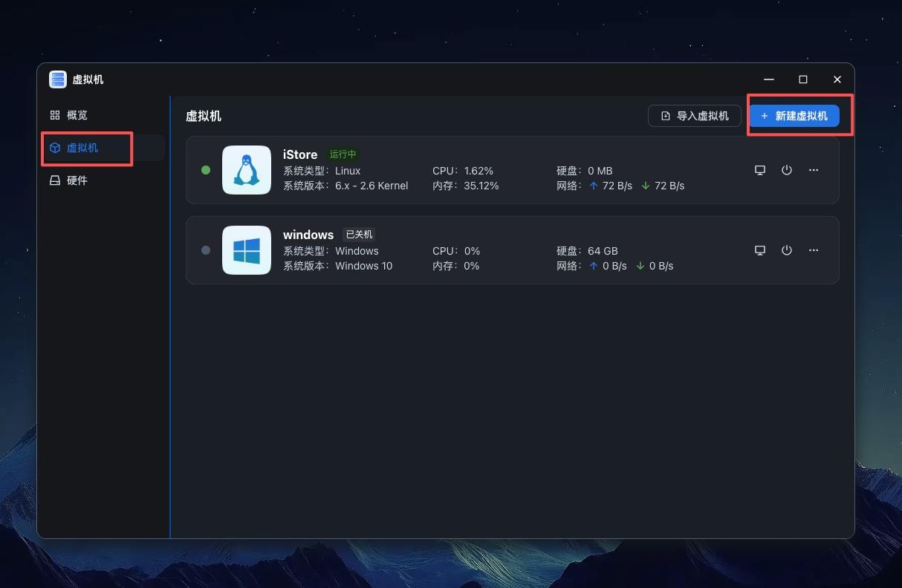Open more options for iStore VM

[814, 170]
